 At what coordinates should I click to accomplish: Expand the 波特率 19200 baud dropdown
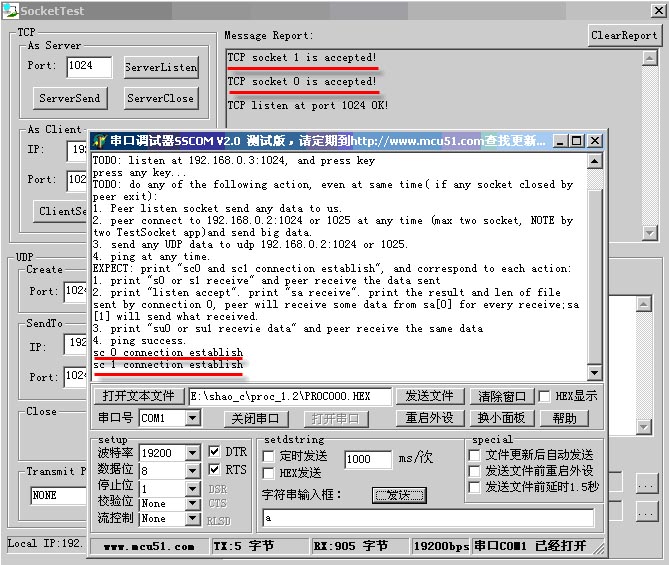(x=193, y=453)
